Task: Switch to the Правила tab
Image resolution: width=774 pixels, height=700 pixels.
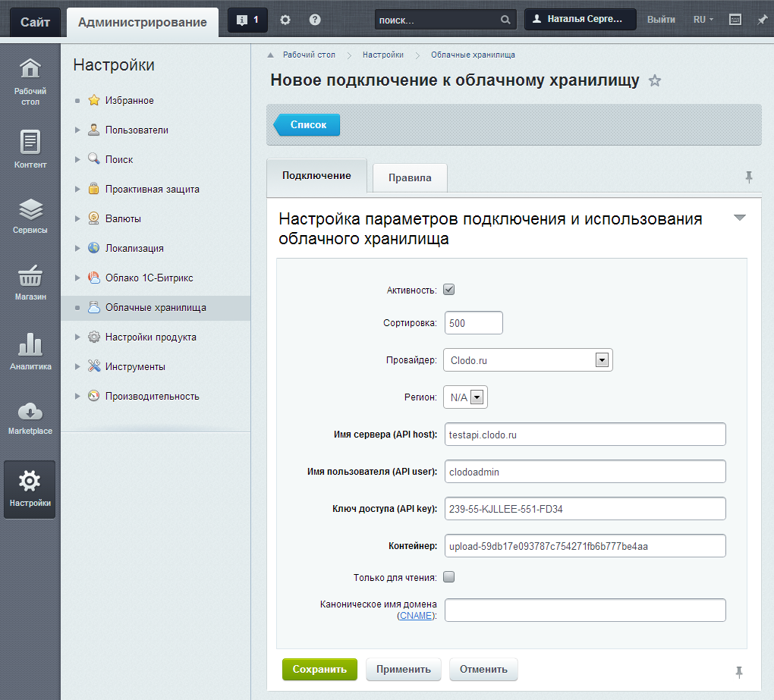Action: coord(410,178)
